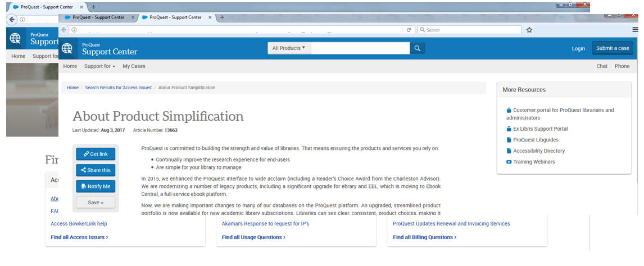This screenshot has height=266, width=644.
Task: Click the back arrow in front browser window
Action: [x=64, y=30]
